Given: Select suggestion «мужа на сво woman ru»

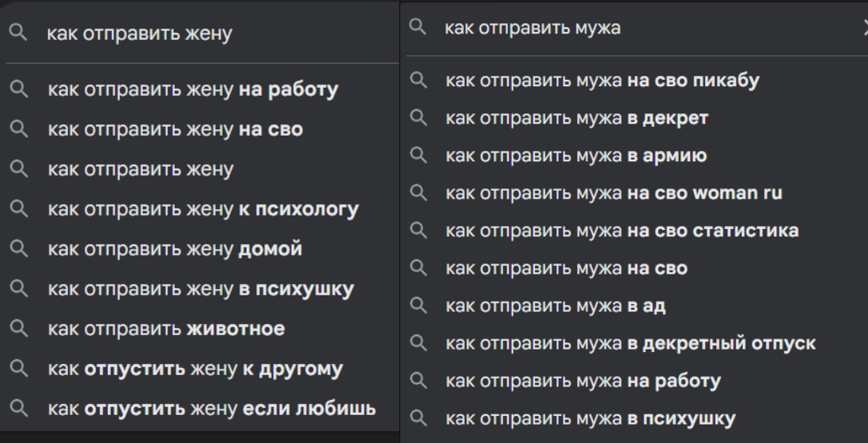Looking at the screenshot, I should (613, 193).
